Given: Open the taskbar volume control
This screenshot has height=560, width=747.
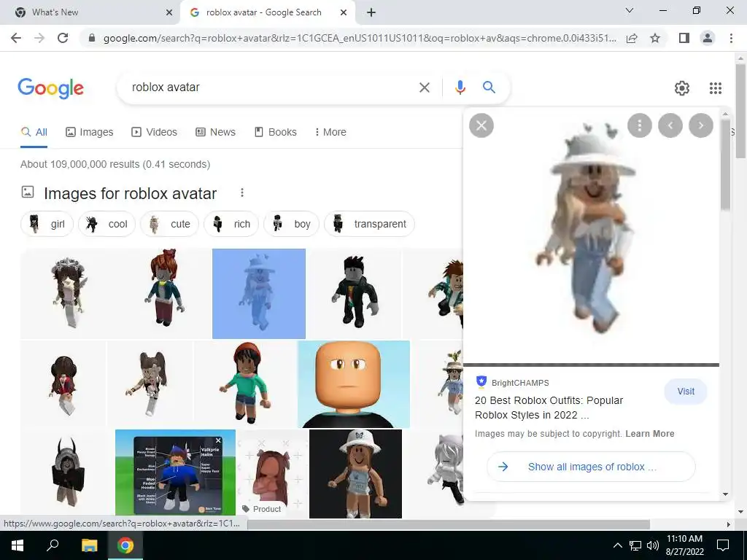Looking at the screenshot, I should point(653,545).
